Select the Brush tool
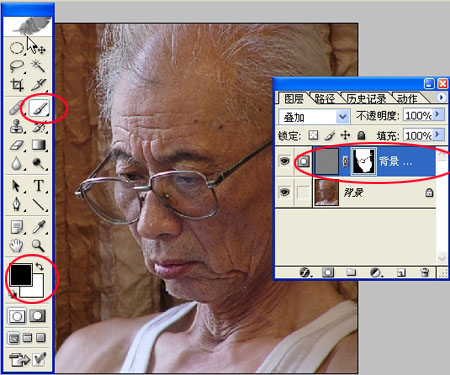 (x=39, y=108)
